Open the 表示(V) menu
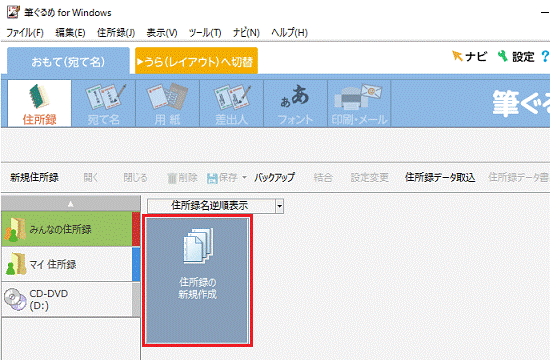This screenshot has width=550, height=360. tap(162, 33)
